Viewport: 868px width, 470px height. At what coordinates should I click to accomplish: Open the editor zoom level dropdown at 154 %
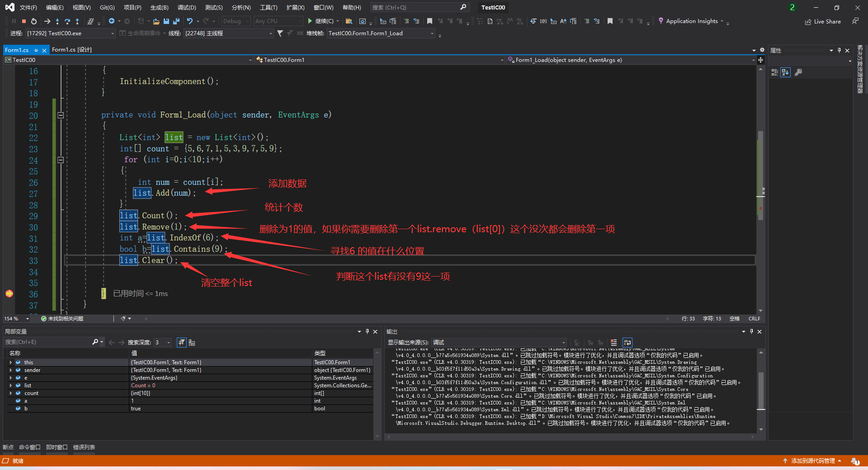click(17, 319)
